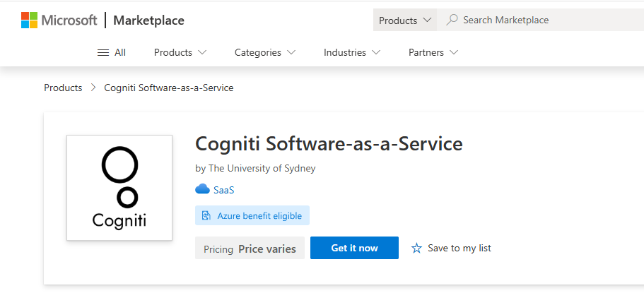Image resolution: width=644 pixels, height=305 pixels.
Task: Expand the Categories menu
Action: pyautogui.click(x=264, y=52)
